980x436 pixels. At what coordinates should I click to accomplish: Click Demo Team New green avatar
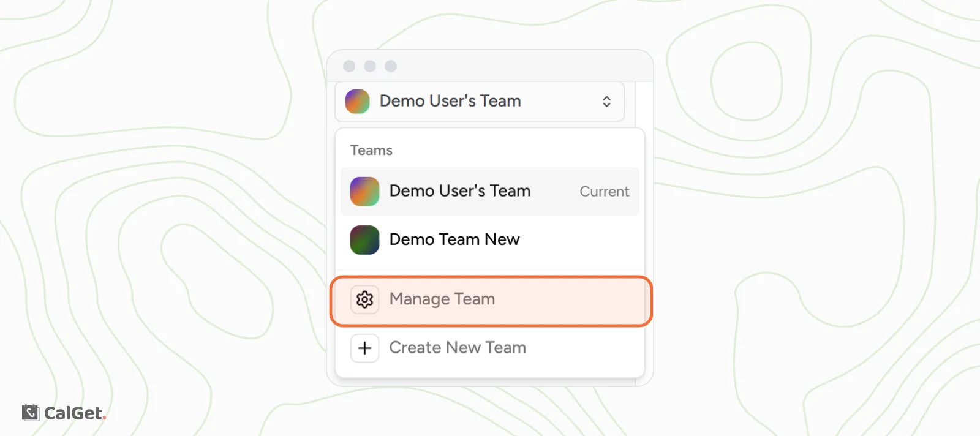364,239
